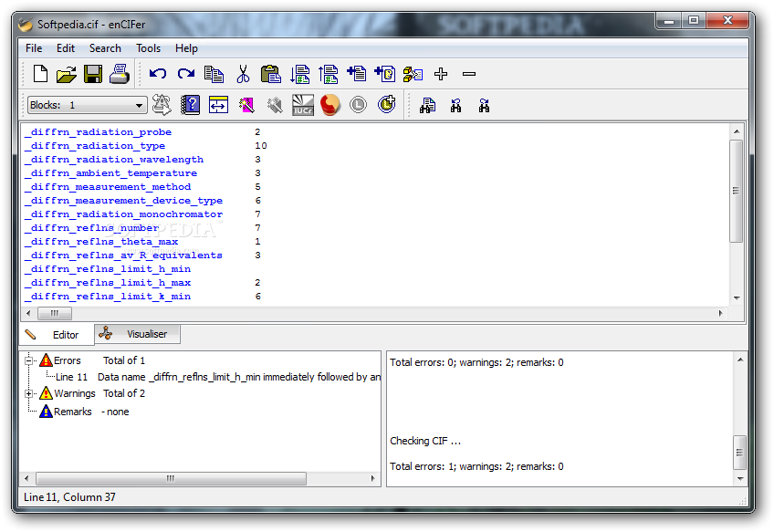Click the _diffrn_radiation_probe data name
The height and width of the screenshot is (532, 774).
99,132
